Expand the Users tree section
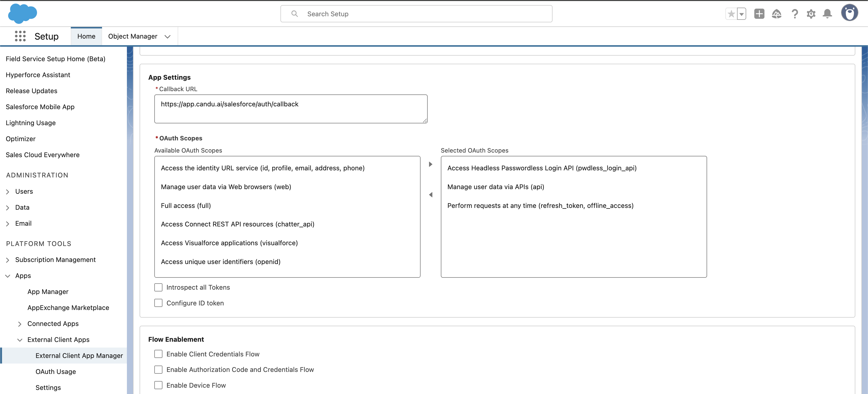This screenshot has width=868, height=394. pos(8,192)
